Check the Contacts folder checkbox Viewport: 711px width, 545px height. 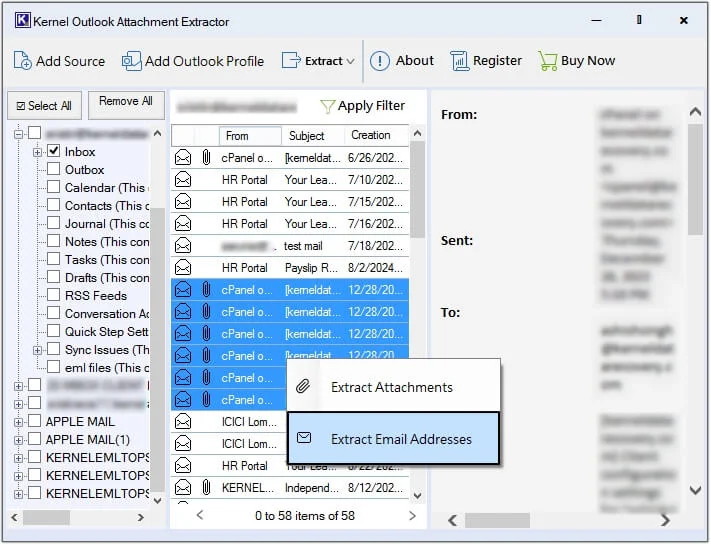pyautogui.click(x=54, y=205)
